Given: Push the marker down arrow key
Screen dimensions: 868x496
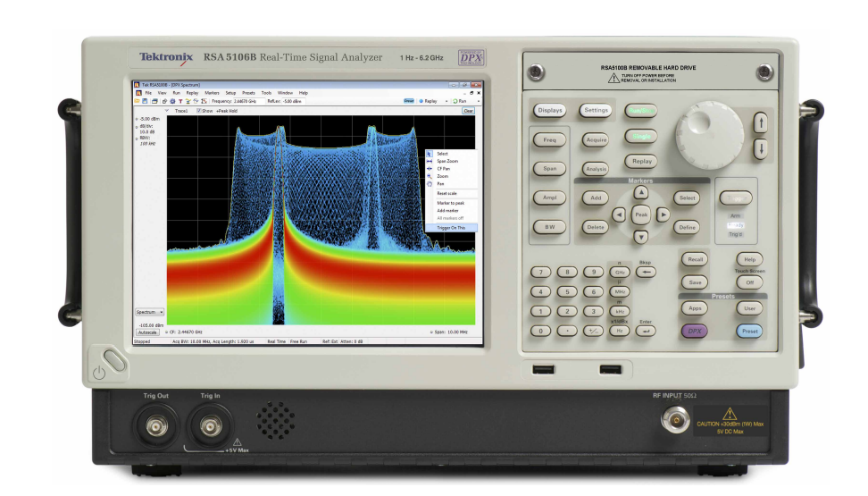Looking at the screenshot, I should pyautogui.click(x=641, y=237).
